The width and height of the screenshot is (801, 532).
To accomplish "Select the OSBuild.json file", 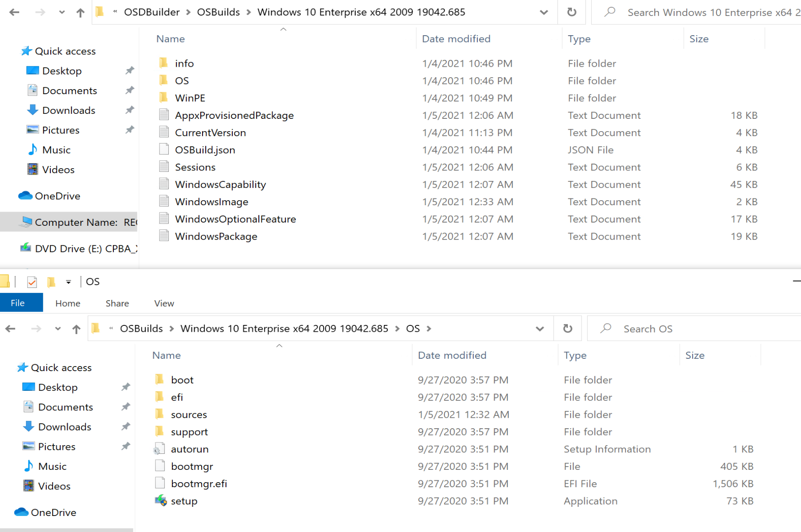I will pos(205,150).
